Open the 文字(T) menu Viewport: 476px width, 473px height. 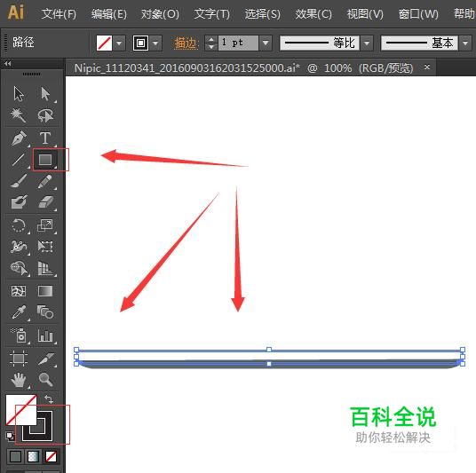pyautogui.click(x=211, y=14)
